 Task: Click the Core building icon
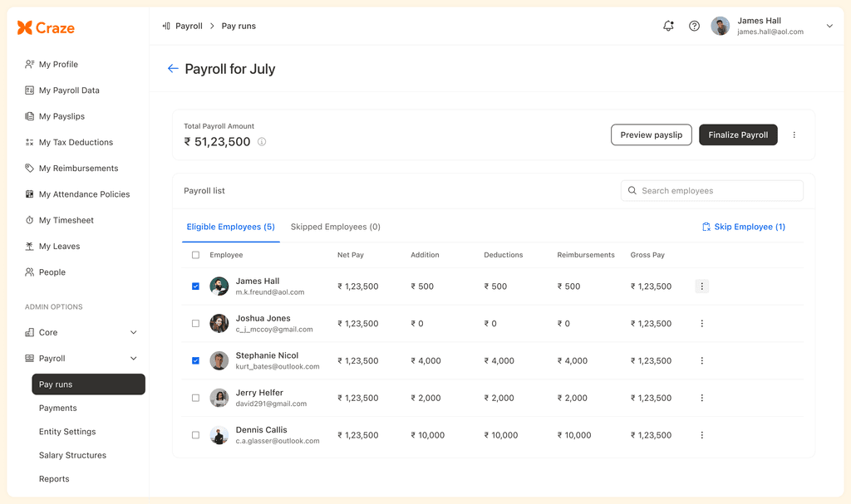click(x=29, y=333)
